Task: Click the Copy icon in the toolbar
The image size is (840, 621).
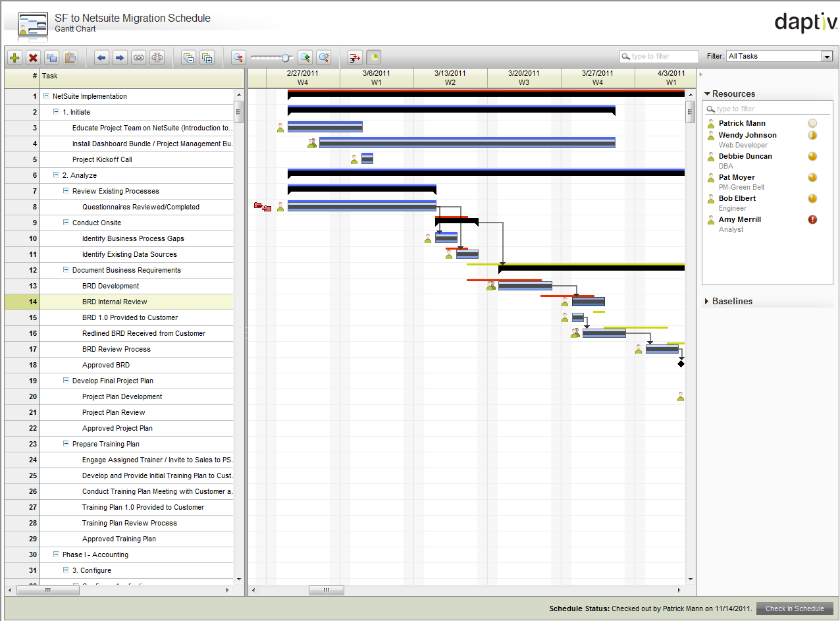Action: coord(51,58)
